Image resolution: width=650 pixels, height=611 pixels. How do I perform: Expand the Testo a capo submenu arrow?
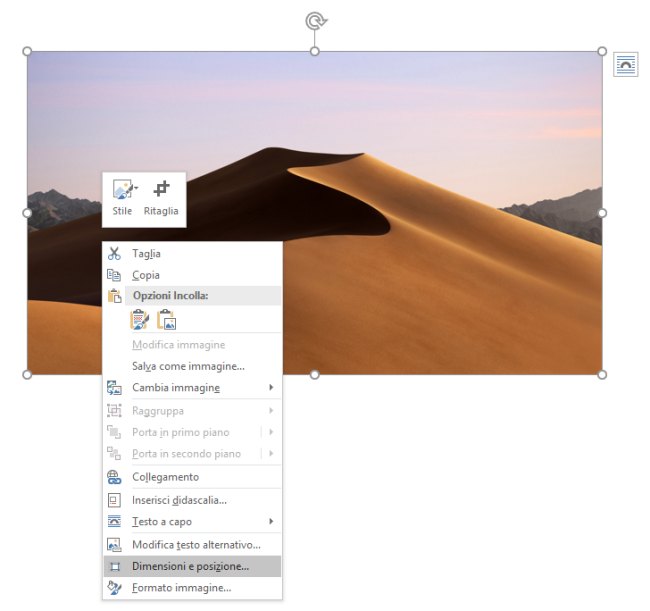[x=271, y=521]
